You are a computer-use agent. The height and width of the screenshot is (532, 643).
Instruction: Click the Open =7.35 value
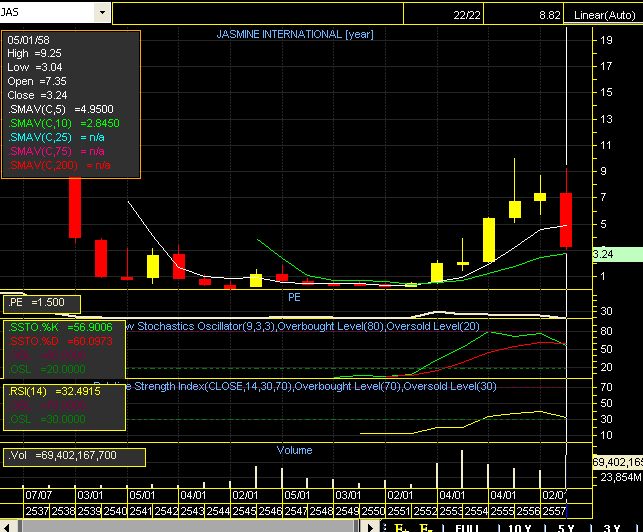tap(37, 81)
